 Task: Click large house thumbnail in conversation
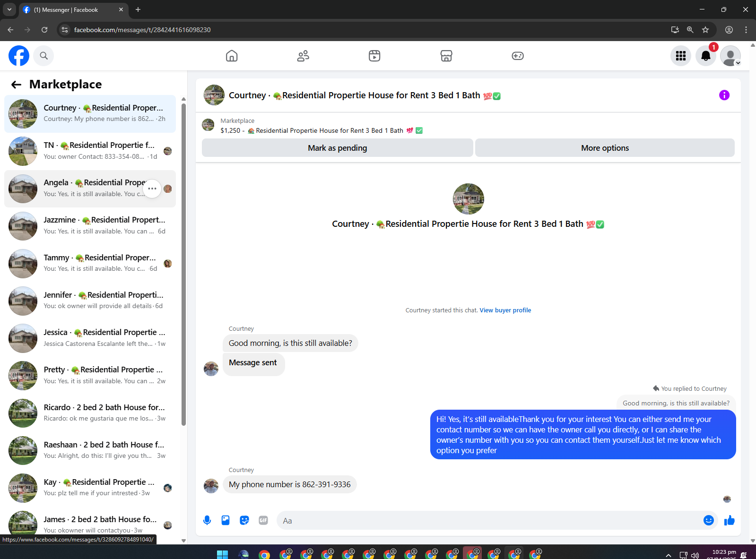pos(468,199)
